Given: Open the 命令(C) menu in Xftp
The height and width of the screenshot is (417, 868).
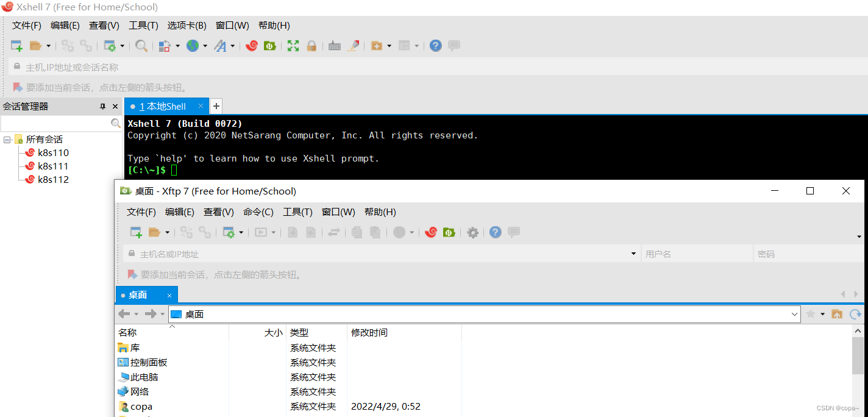Looking at the screenshot, I should 258,212.
